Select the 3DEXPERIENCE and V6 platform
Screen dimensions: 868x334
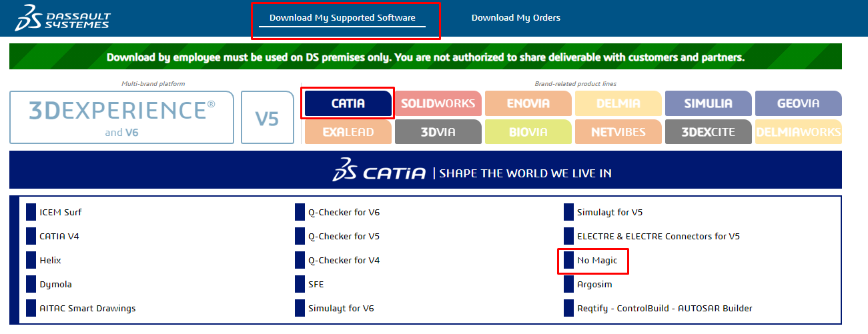[x=122, y=117]
